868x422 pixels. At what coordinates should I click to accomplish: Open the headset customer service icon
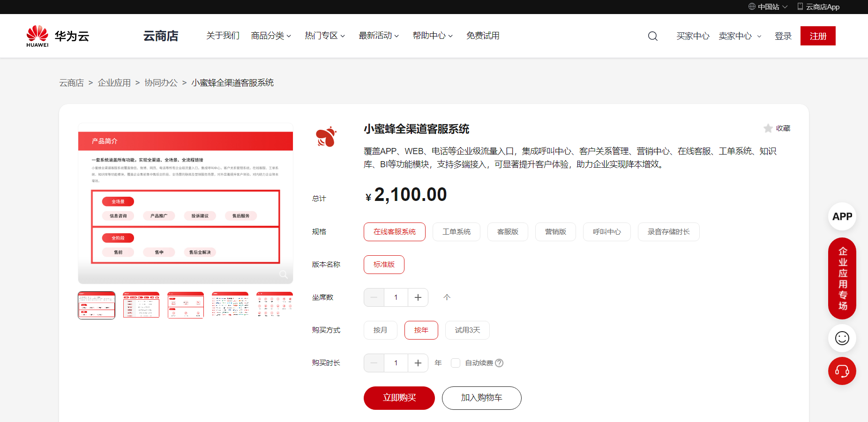click(842, 371)
